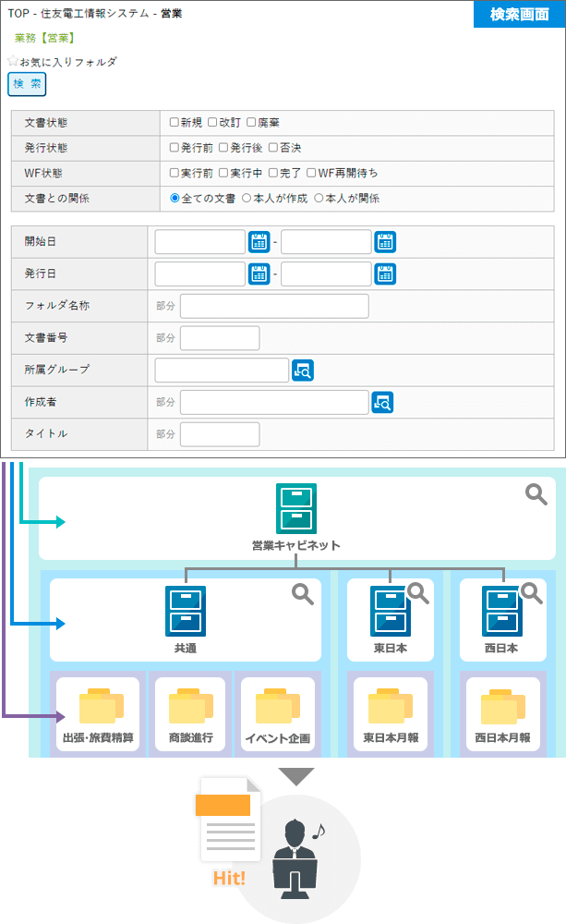Enable the 発行後 checkbox
The image size is (566, 924).
(223, 147)
